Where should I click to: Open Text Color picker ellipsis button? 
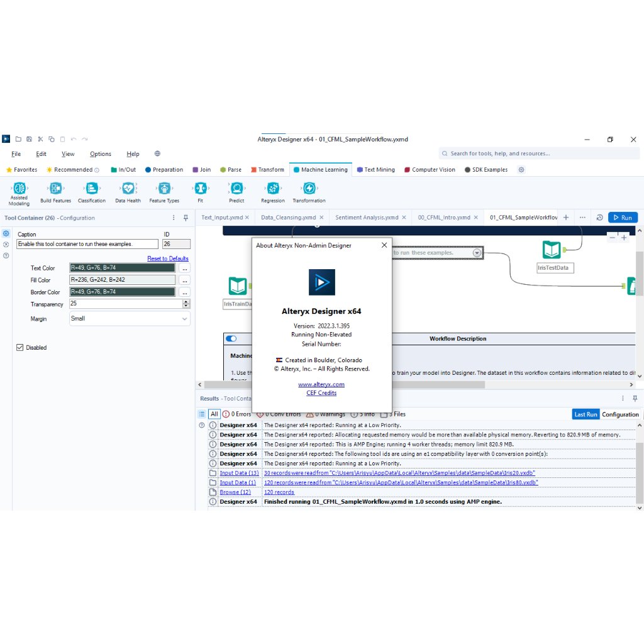pos(185,268)
